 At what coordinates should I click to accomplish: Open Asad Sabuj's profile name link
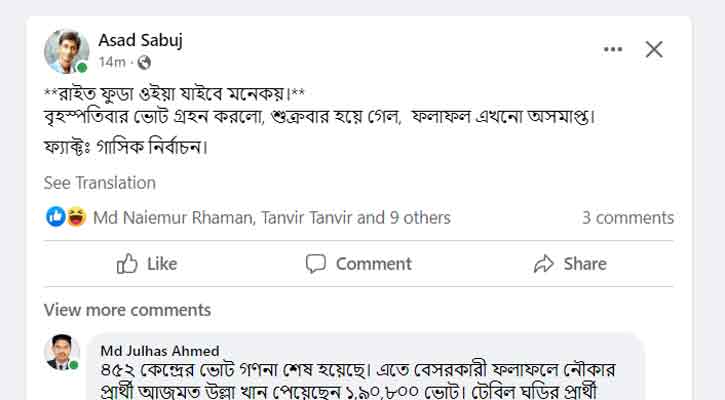point(140,40)
